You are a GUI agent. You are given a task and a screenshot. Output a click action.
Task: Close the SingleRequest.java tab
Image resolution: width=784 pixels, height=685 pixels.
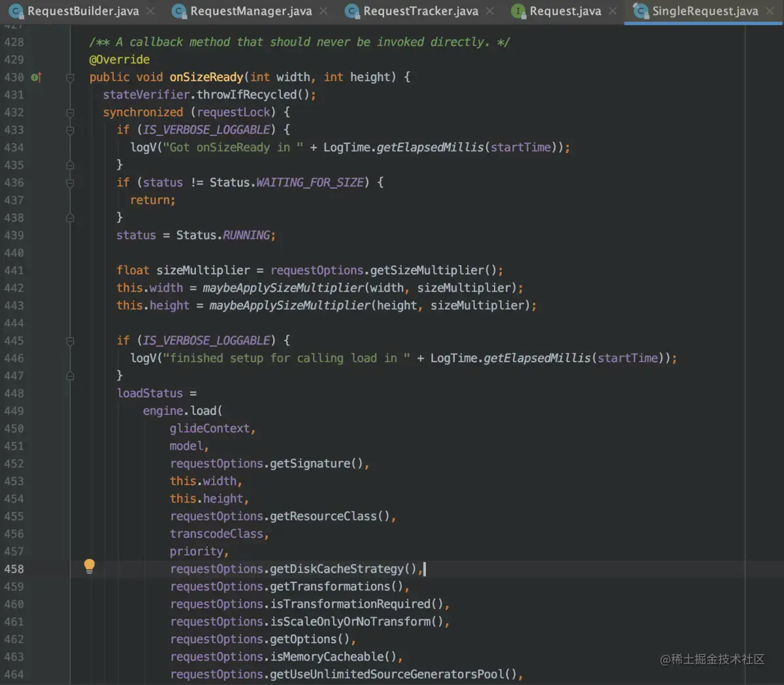tap(770, 11)
